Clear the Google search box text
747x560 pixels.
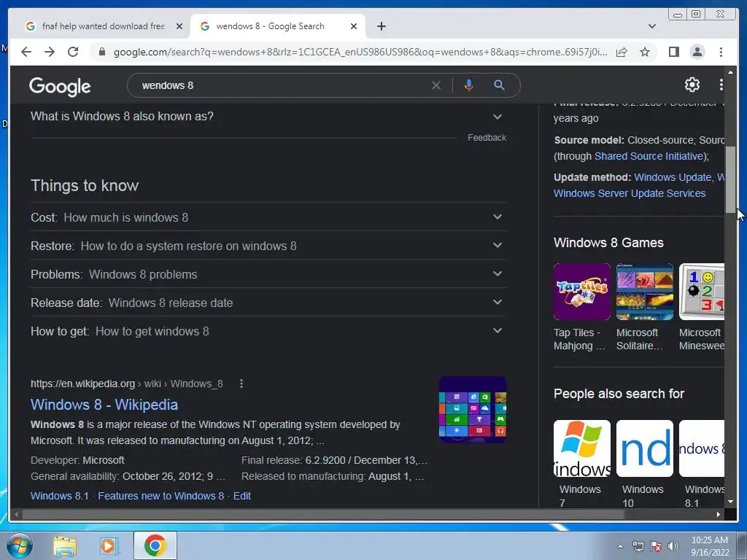(x=436, y=85)
